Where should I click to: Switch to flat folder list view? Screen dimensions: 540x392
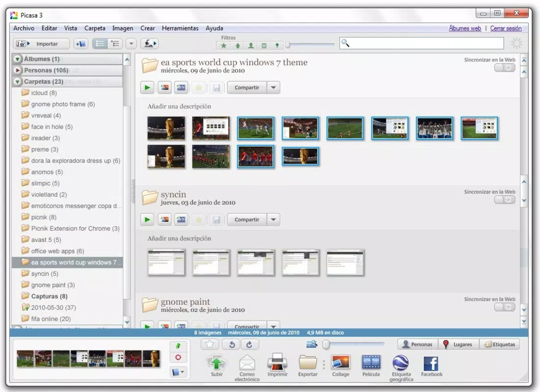coord(100,44)
